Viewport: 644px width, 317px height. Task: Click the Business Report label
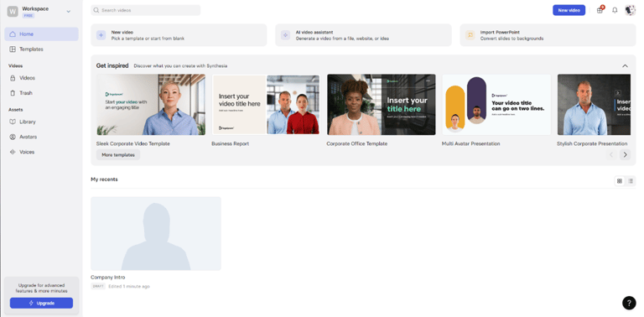click(x=231, y=143)
